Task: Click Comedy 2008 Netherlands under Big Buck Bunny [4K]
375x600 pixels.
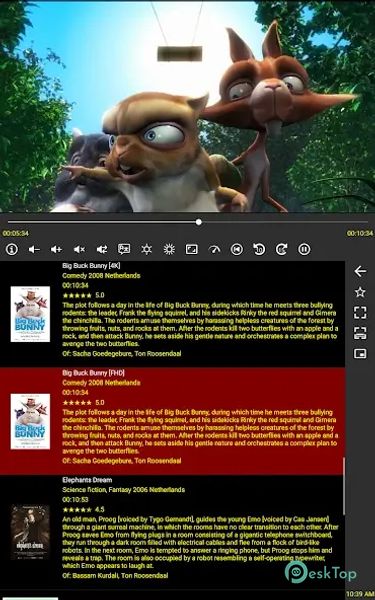Action: pos(101,276)
